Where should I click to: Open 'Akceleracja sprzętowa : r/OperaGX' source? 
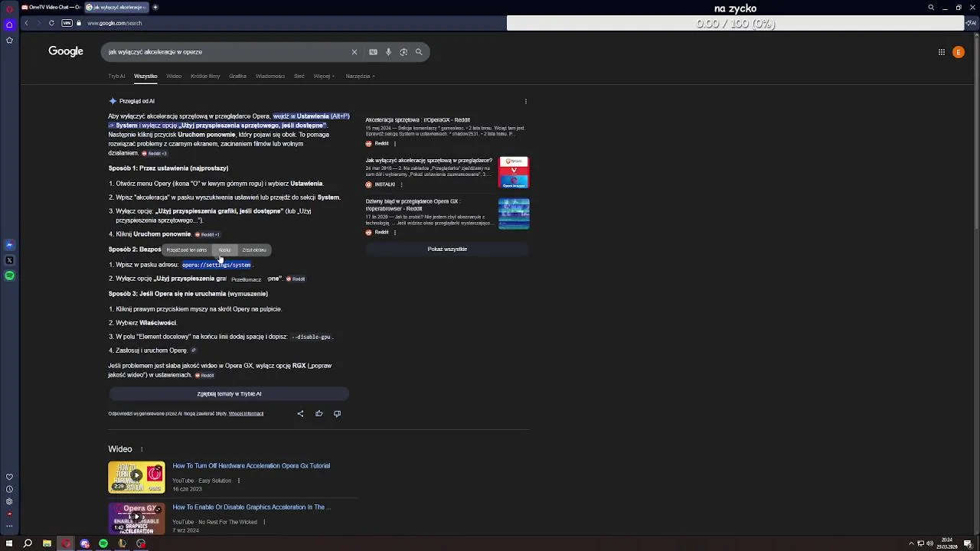pos(417,120)
